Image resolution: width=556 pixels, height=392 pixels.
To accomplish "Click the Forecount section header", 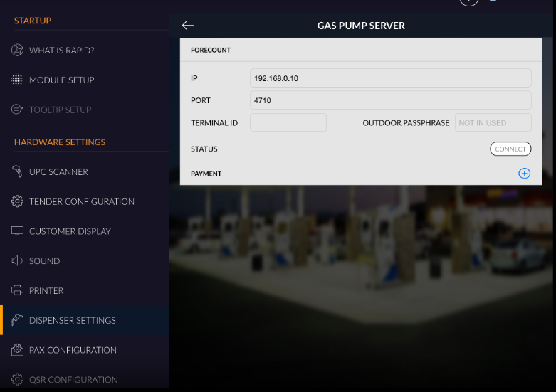I will click(x=211, y=51).
